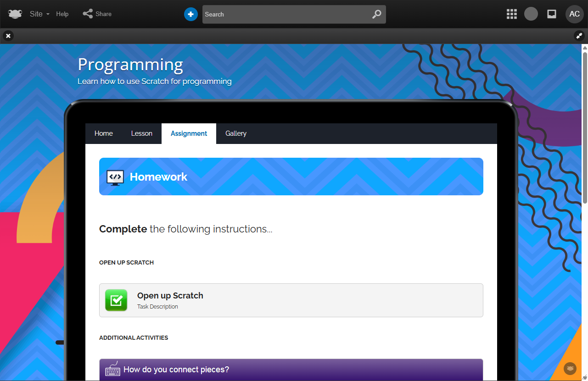Open the AC user profile avatar
The image size is (588, 381).
(574, 14)
